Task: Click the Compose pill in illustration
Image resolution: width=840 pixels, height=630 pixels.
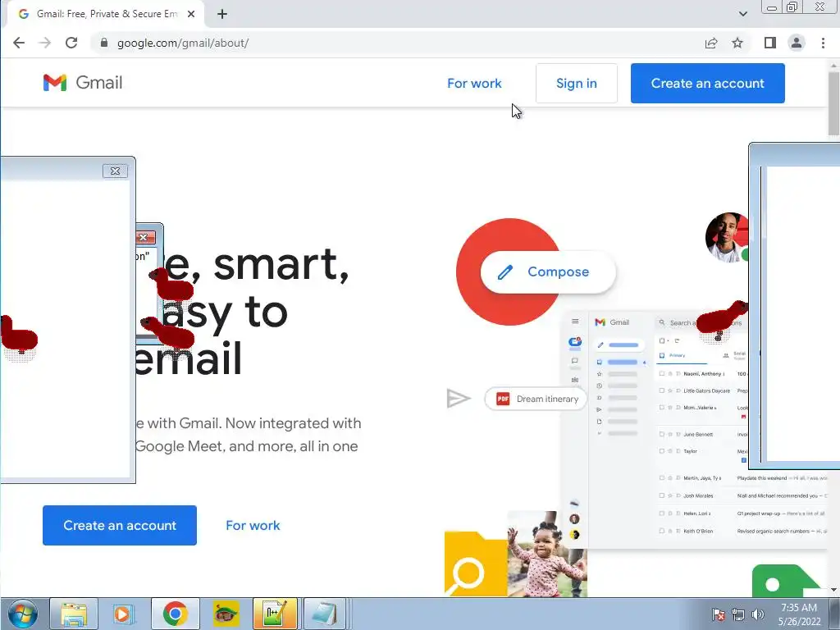Action: 548,272
